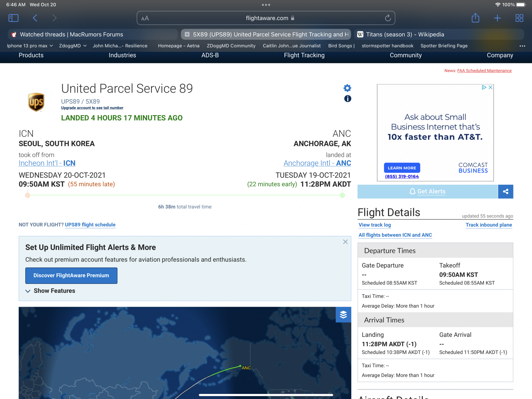
Task: Click the battery status icon
Action: coord(521,5)
